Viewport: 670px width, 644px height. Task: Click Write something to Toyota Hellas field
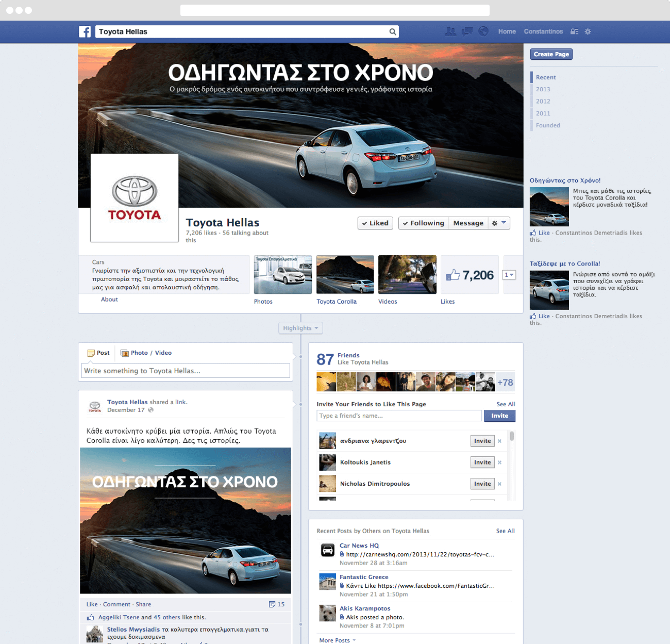pos(186,371)
